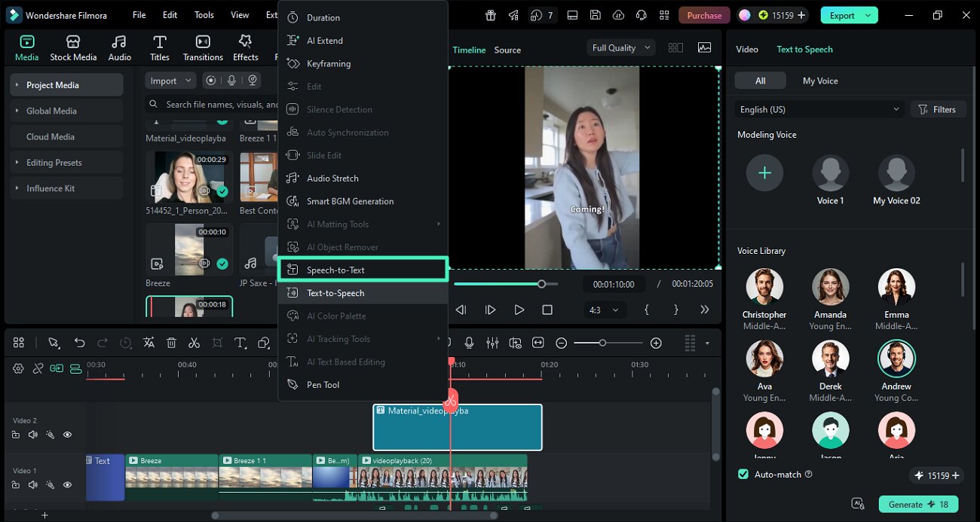Click the save project icon in title bar

(x=596, y=15)
